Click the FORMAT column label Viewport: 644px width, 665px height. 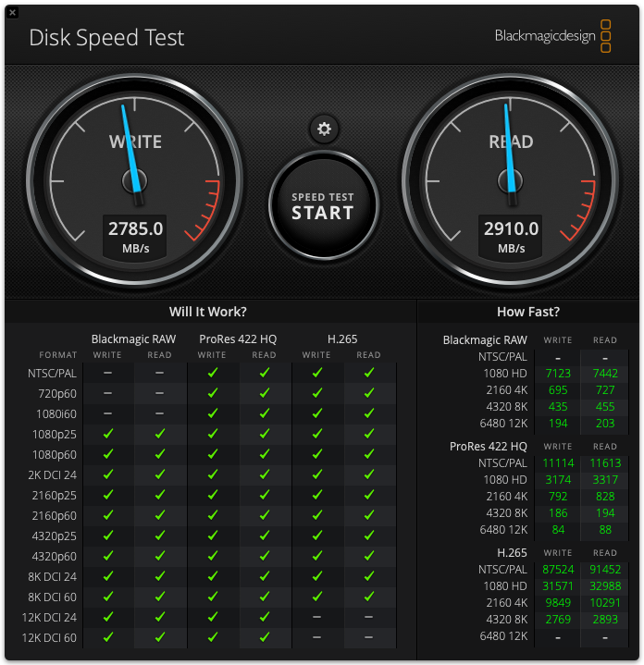[58, 355]
